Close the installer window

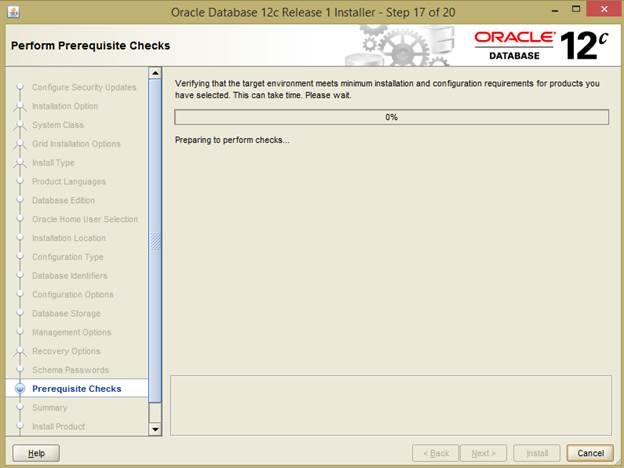[604, 9]
